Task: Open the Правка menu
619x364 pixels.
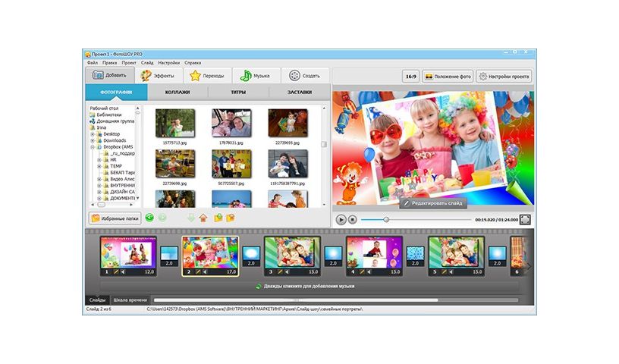Action: pyautogui.click(x=109, y=63)
